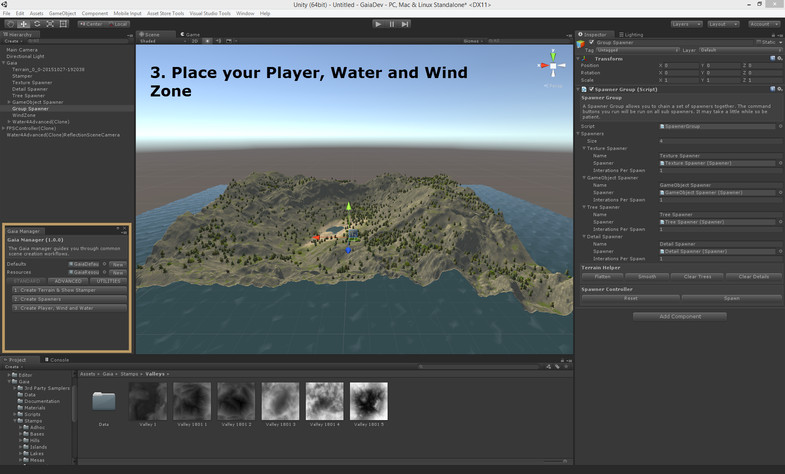
Task: Select the Move tool
Action: pos(24,24)
